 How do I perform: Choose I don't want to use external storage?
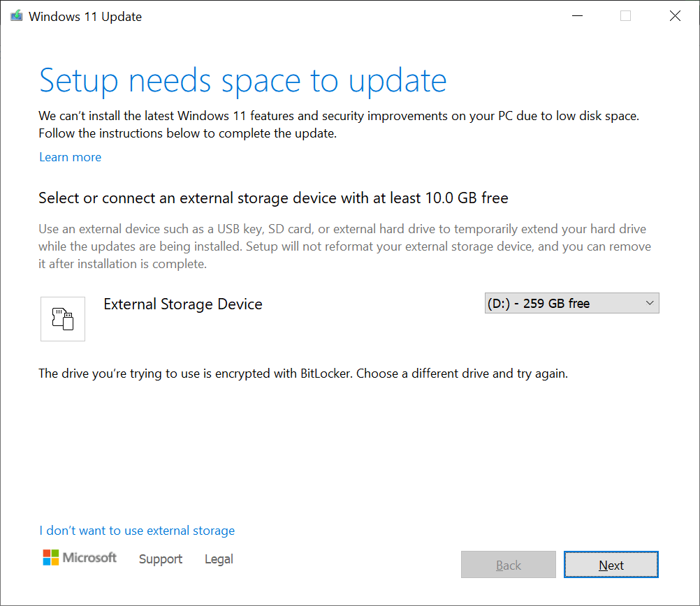137,531
